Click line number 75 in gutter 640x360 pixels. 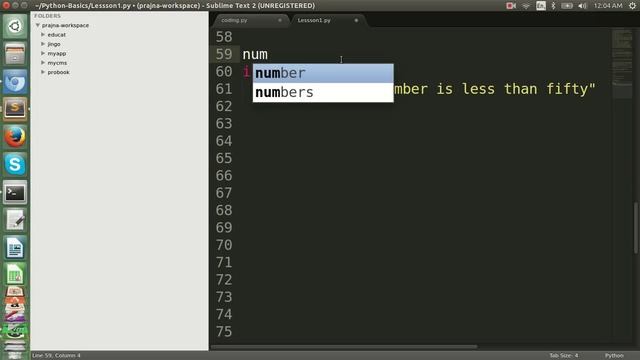click(224, 332)
